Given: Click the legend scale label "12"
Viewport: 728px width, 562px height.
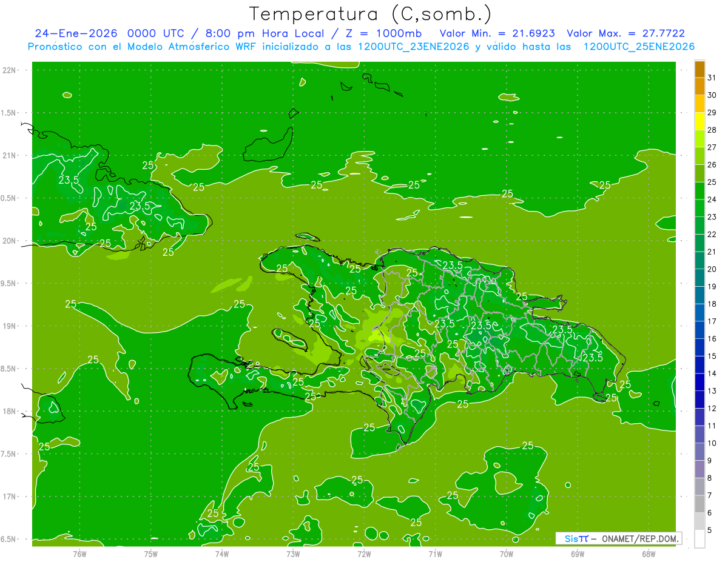Looking at the screenshot, I should 712,408.
